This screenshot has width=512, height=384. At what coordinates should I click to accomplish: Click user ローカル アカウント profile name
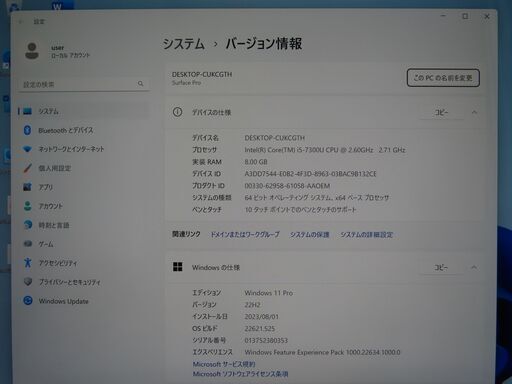(70, 51)
